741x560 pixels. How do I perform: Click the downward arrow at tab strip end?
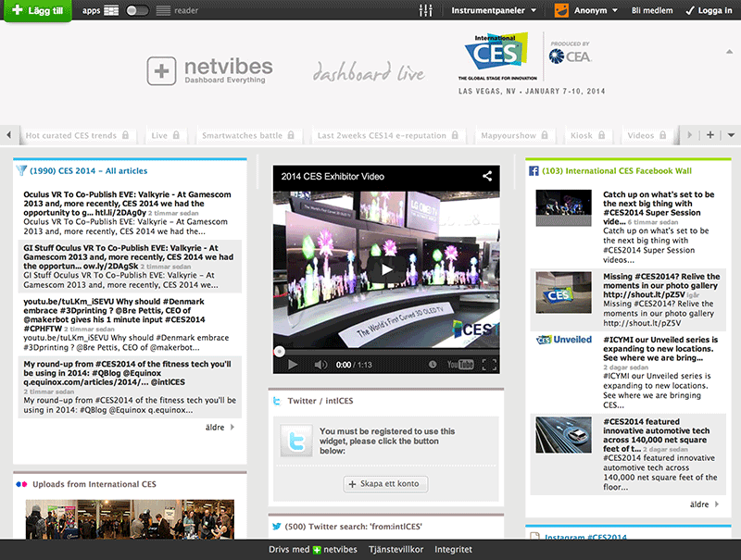coord(731,134)
